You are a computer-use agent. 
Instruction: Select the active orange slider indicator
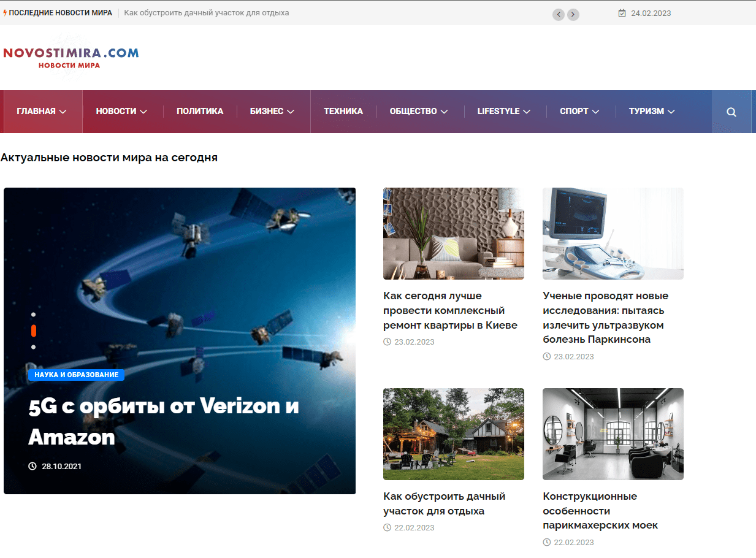34,331
